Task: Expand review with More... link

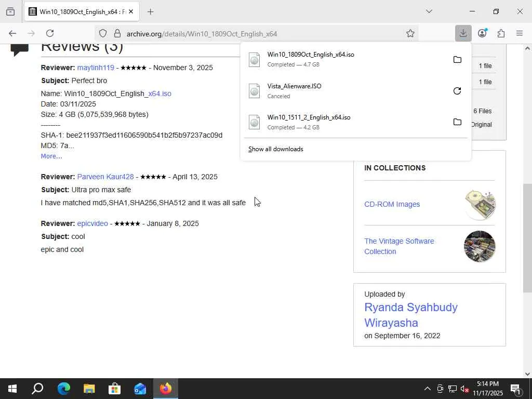Action: point(51,156)
